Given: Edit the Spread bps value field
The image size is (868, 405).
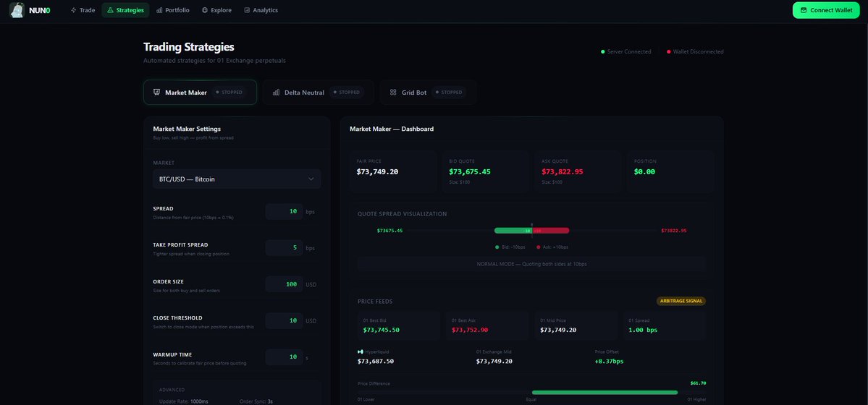Looking at the screenshot, I should [x=284, y=212].
